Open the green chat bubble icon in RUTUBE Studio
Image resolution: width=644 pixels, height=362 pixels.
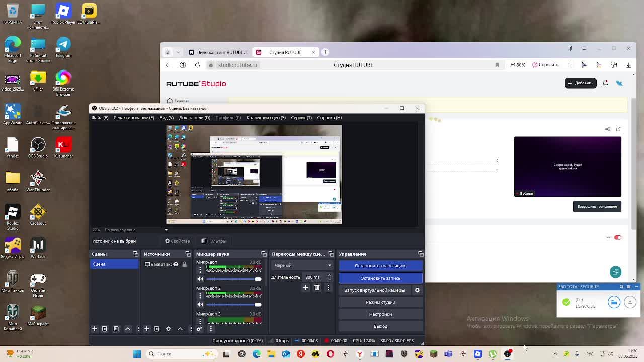point(615,272)
